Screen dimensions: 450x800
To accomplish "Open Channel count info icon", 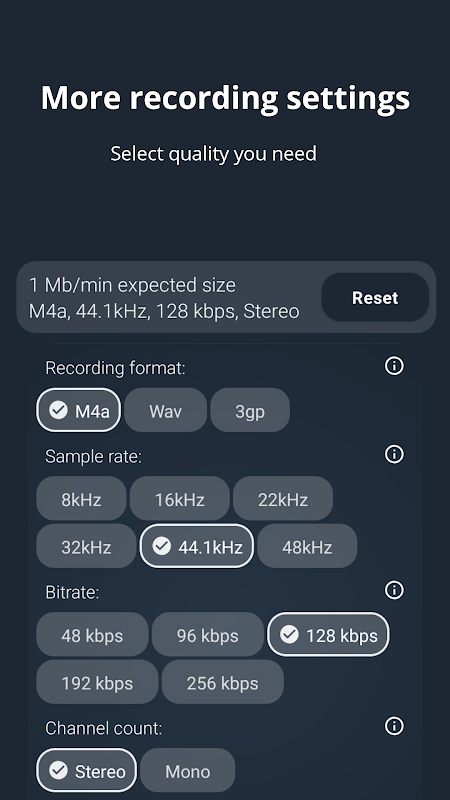I will (x=394, y=726).
